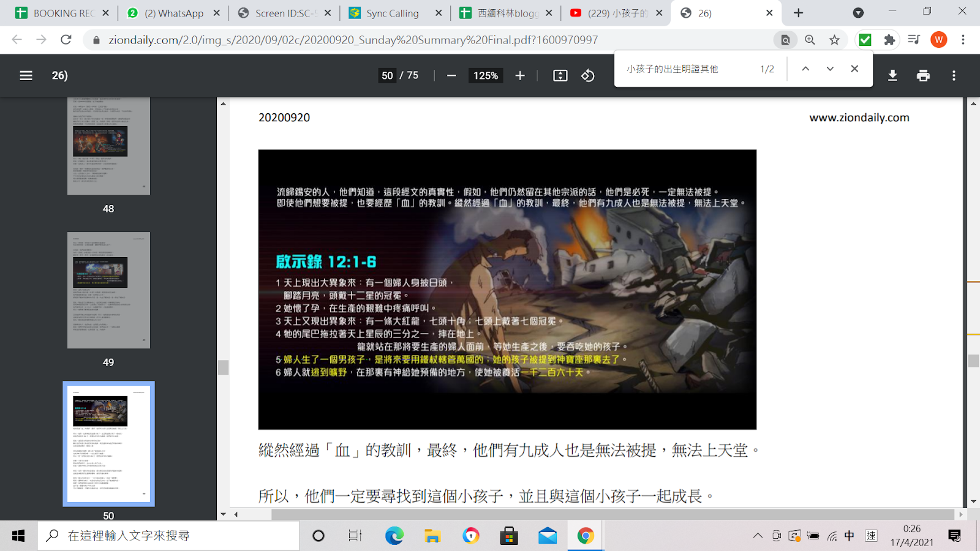Click the Chrome taskbar icon

586,536
